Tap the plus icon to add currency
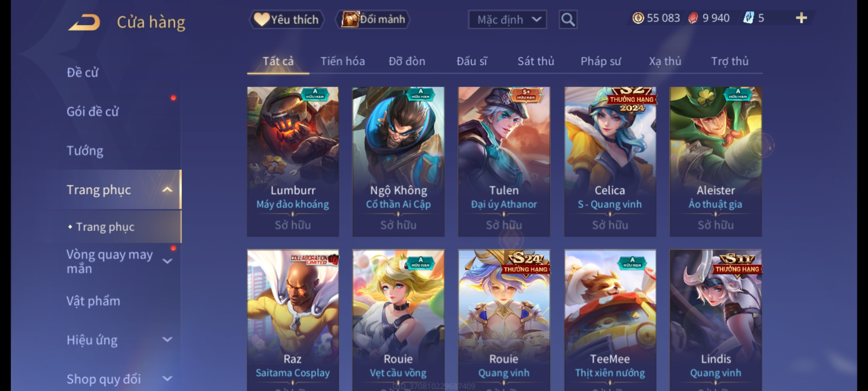Viewport: 868px width, 391px height. pos(801,18)
